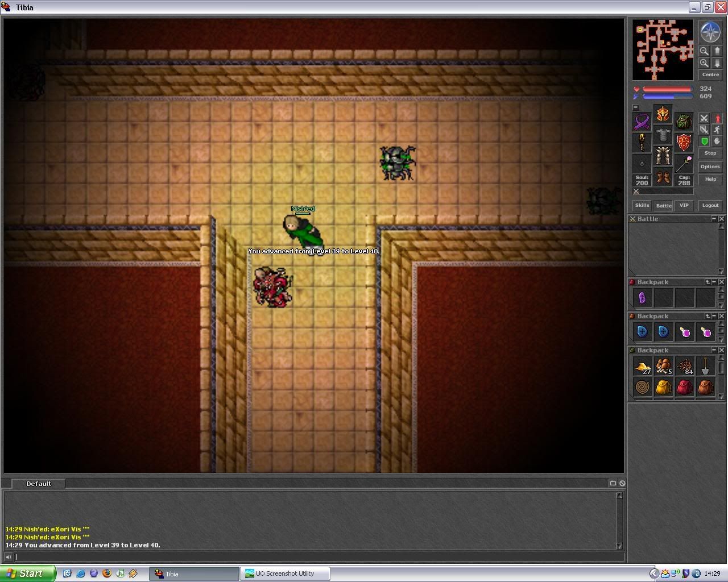Select the plate legs equipment slot
Image resolution: width=728 pixels, height=582 pixels.
[x=663, y=156]
